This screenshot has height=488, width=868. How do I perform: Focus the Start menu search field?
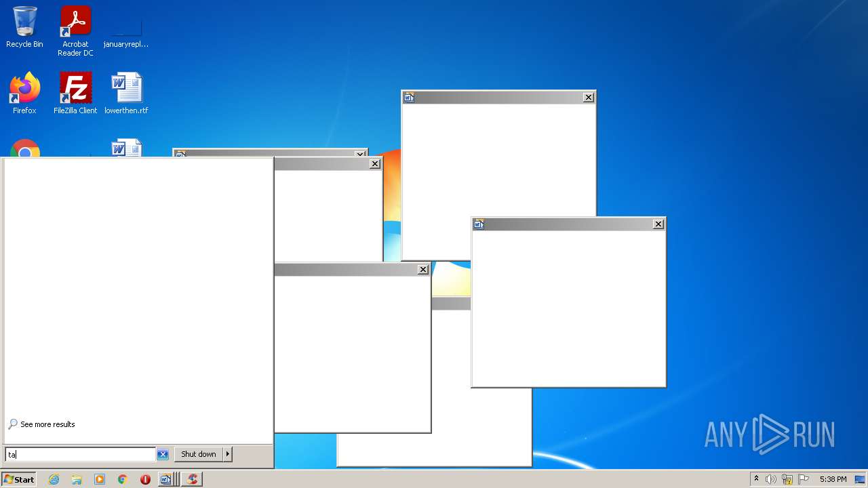click(80, 454)
